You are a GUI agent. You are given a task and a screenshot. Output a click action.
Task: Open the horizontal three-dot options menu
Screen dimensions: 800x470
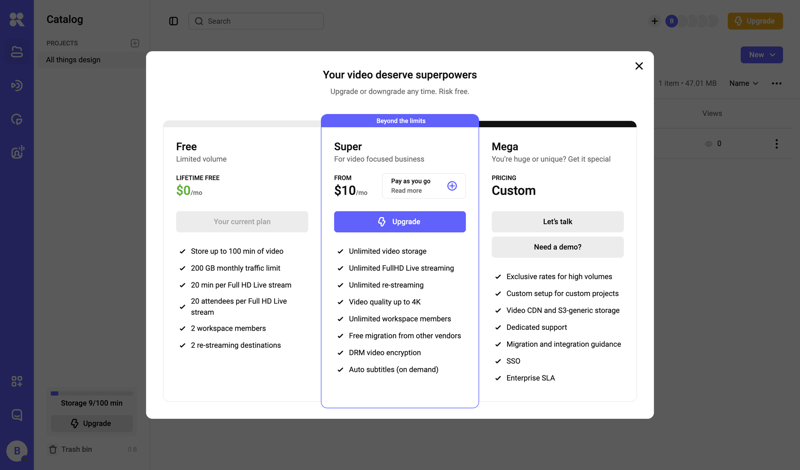click(777, 84)
